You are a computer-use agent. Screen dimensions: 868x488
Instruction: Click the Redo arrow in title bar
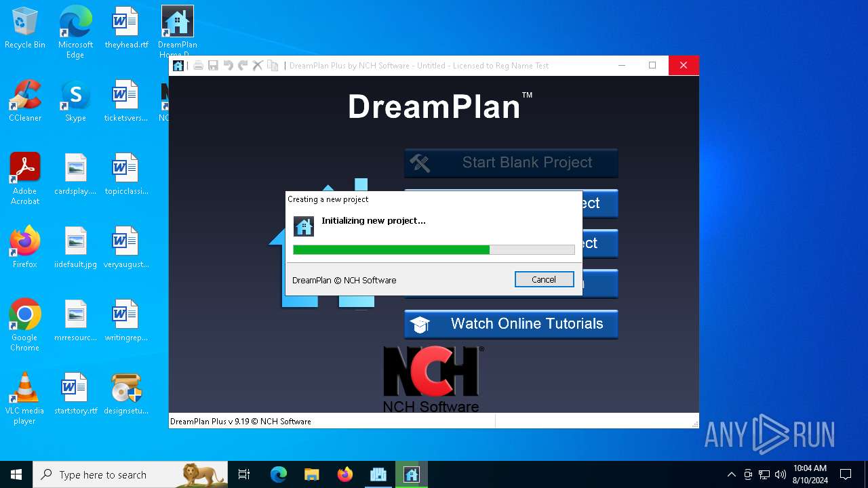(x=243, y=66)
